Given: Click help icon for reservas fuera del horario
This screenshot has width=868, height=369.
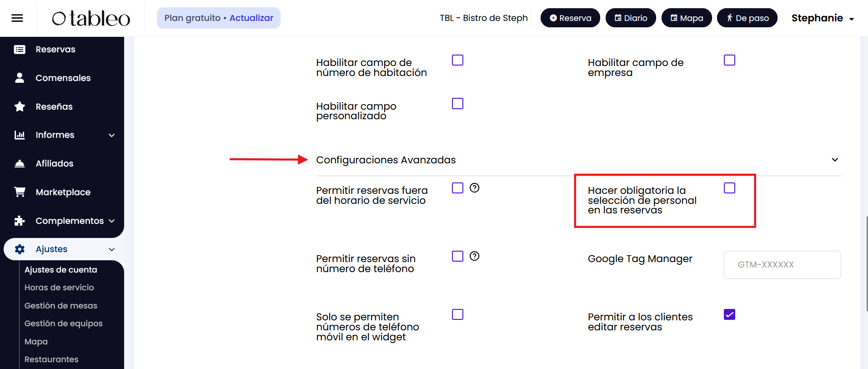Looking at the screenshot, I should pyautogui.click(x=474, y=188).
